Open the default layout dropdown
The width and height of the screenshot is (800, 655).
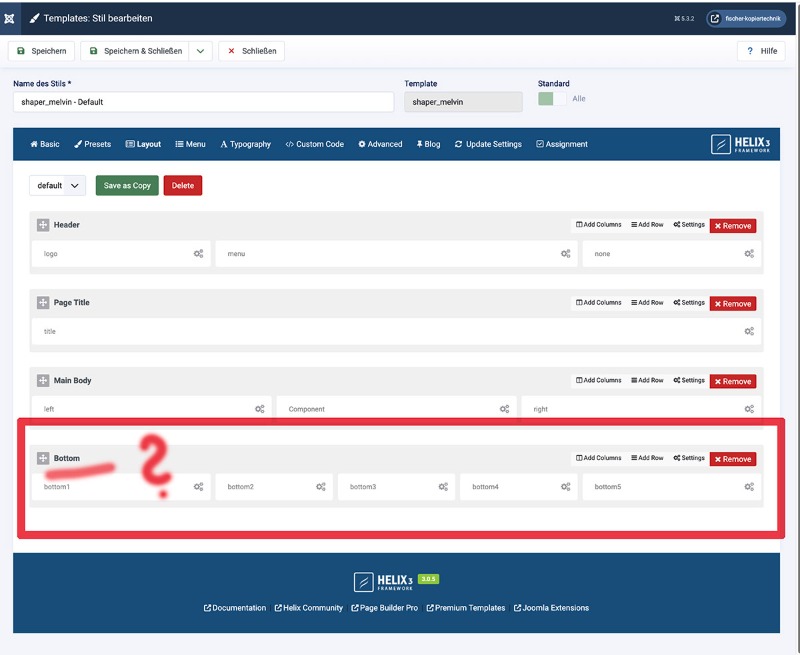tap(59, 186)
